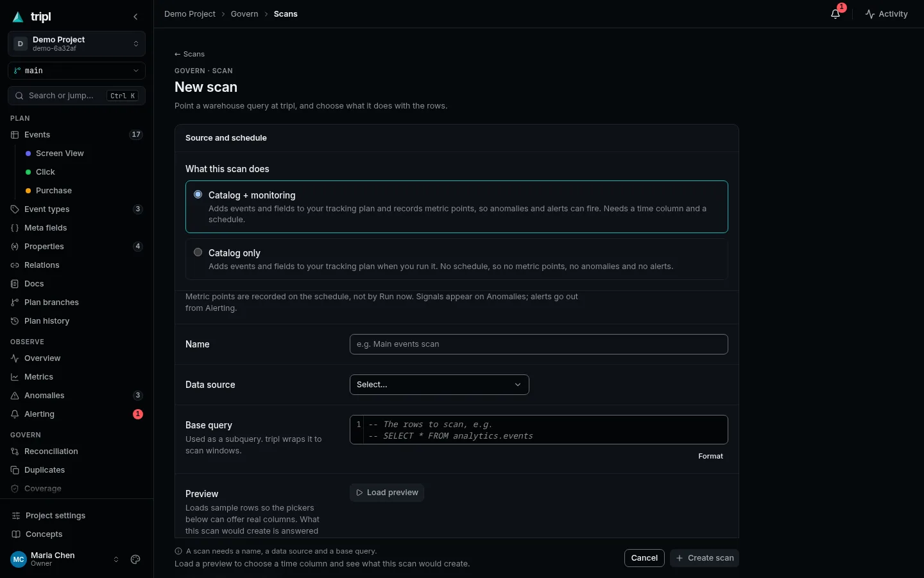The width and height of the screenshot is (924, 578).
Task: Click the Project settings sliders icon
Action: pos(16,516)
